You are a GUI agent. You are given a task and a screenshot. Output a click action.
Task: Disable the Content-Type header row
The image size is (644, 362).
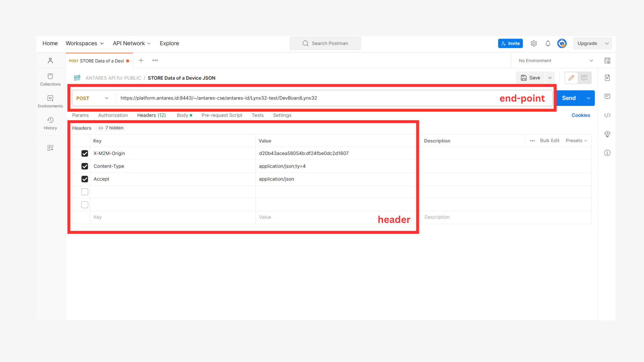[x=85, y=166]
